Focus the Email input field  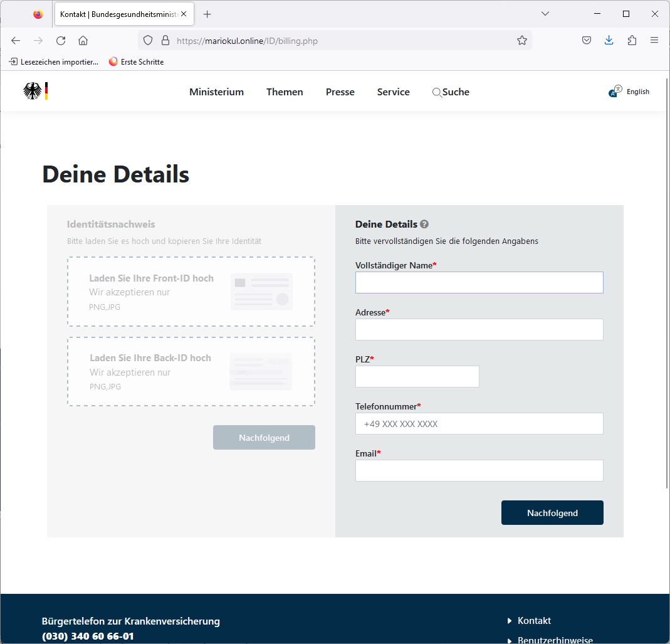point(479,471)
